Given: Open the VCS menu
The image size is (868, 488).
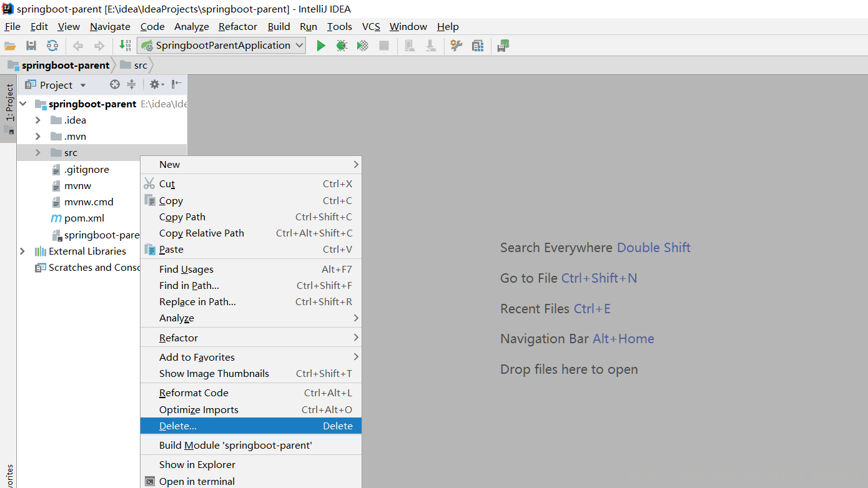Looking at the screenshot, I should pos(371,26).
